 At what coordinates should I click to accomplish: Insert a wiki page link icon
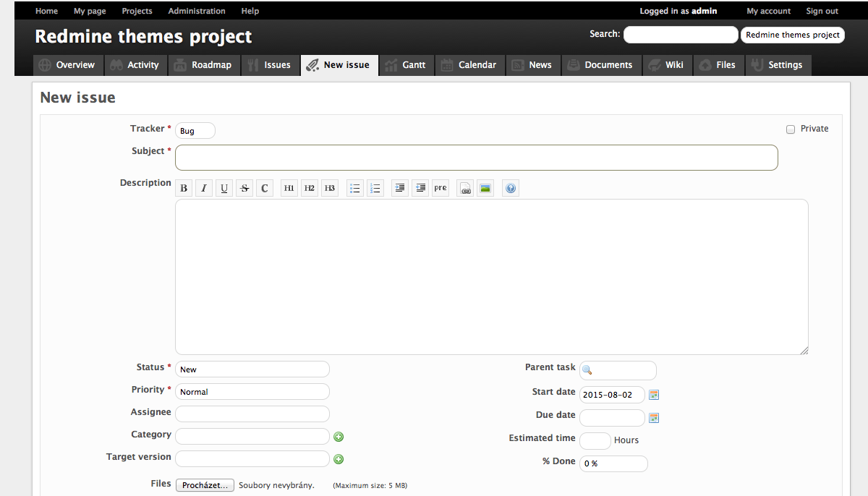pos(466,189)
